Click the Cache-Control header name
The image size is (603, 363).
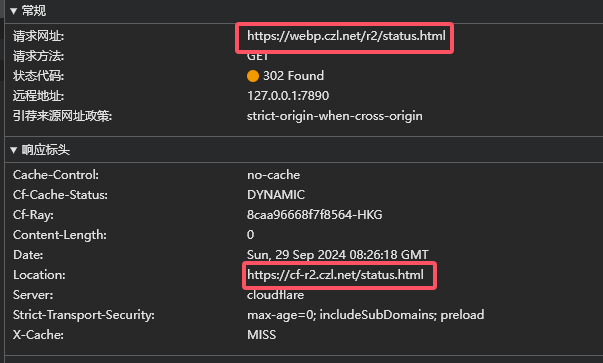56,175
